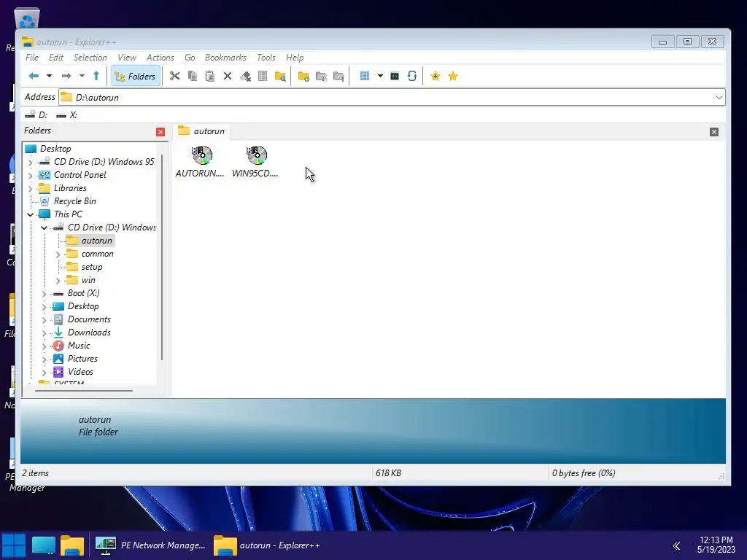Open the Windows Start button
Screen dimensions: 747x560
pos(14,545)
